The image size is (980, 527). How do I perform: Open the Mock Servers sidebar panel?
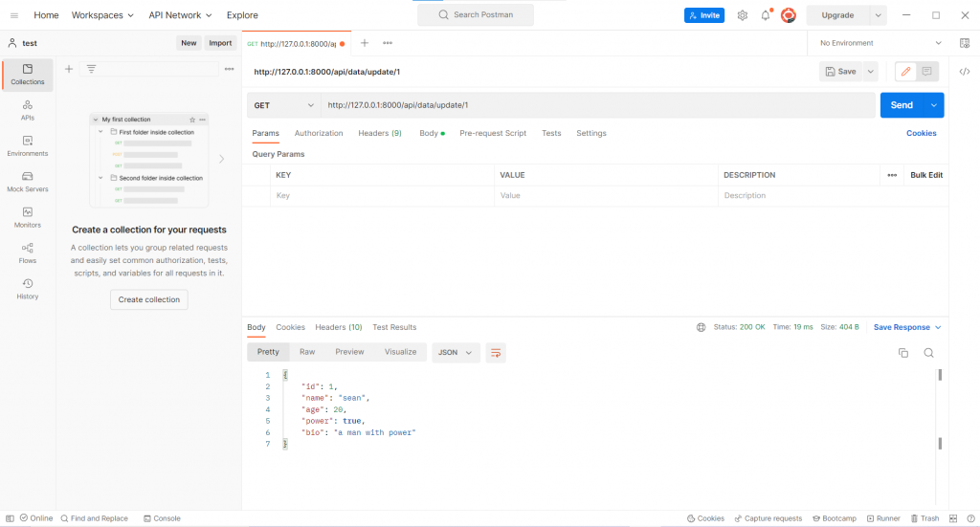pos(28,182)
